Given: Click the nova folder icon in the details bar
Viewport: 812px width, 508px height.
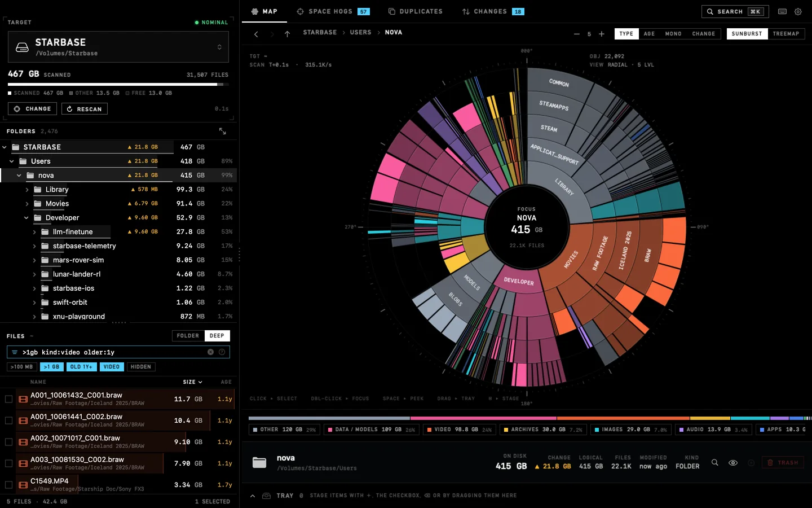Looking at the screenshot, I should pyautogui.click(x=259, y=462).
